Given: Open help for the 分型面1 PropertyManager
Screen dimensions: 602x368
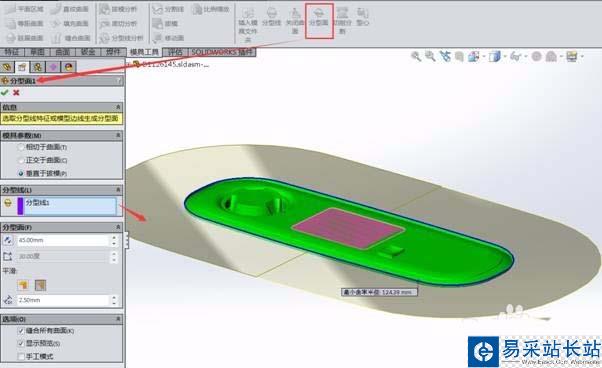Looking at the screenshot, I should coord(119,81).
